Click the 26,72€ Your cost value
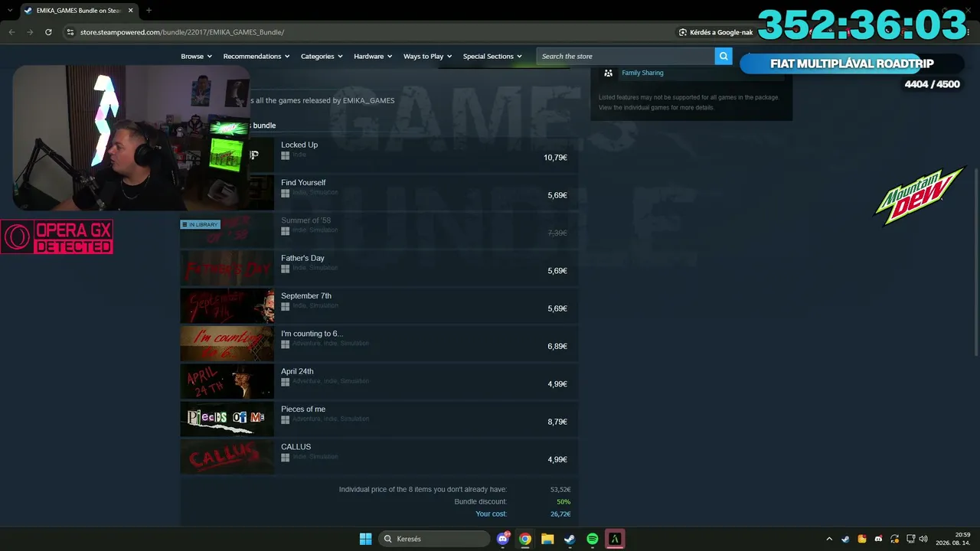Viewport: 980px width, 551px height. click(560, 514)
